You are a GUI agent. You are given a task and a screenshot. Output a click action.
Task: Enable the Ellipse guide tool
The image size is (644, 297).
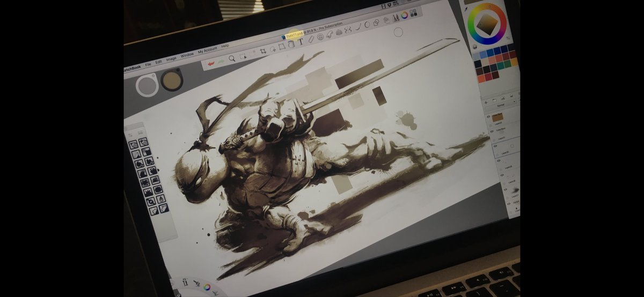(320, 36)
